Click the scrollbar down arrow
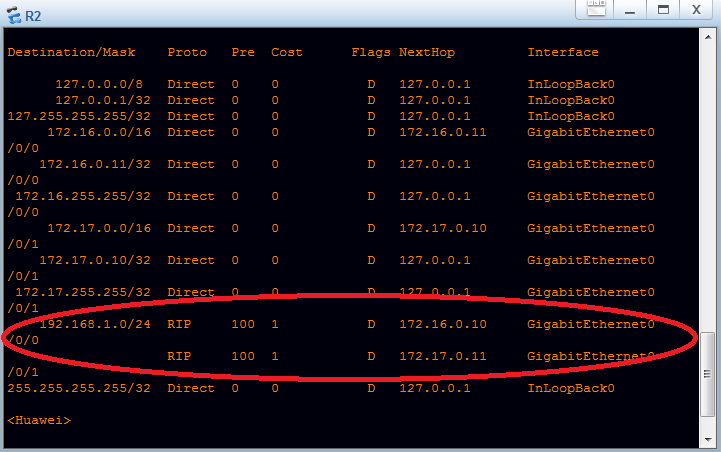The width and height of the screenshot is (721, 452). coord(708,440)
